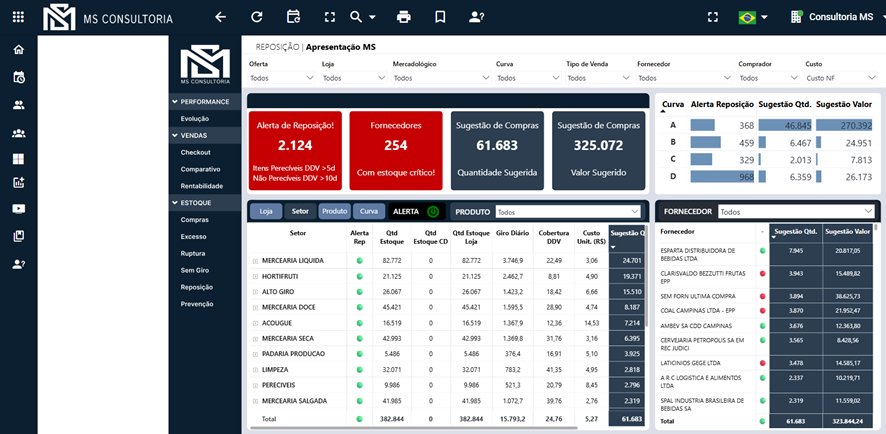Viewport: 886px width, 434px height.
Task: Click the Alerta Reposição bar for curve D
Action: pyautogui.click(x=720, y=177)
